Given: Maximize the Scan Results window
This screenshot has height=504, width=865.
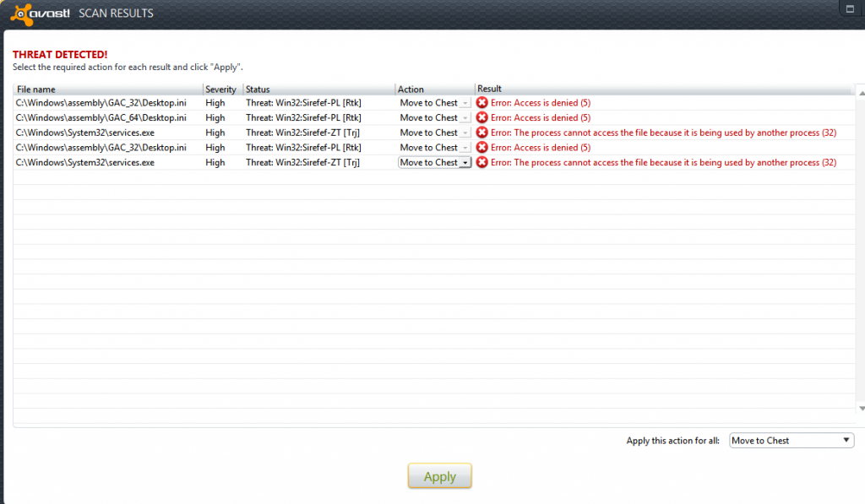Looking at the screenshot, I should tap(850, 8).
